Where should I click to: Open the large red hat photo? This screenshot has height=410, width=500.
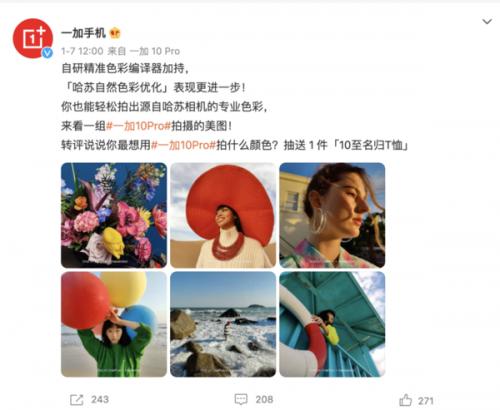pyautogui.click(x=223, y=215)
